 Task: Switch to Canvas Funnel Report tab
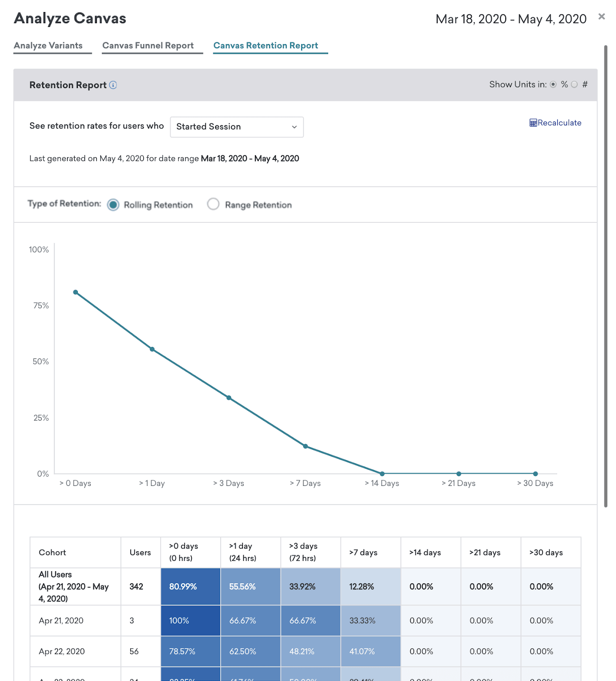(148, 45)
